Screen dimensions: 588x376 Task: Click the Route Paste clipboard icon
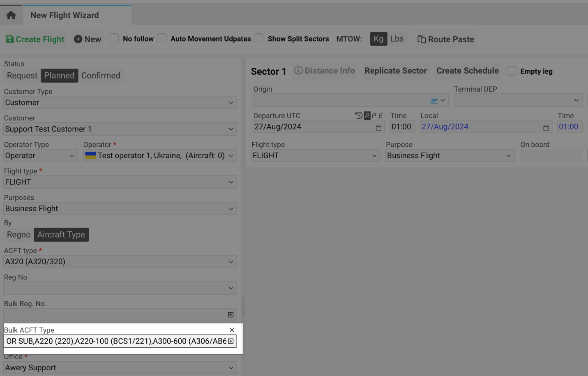[421, 39]
